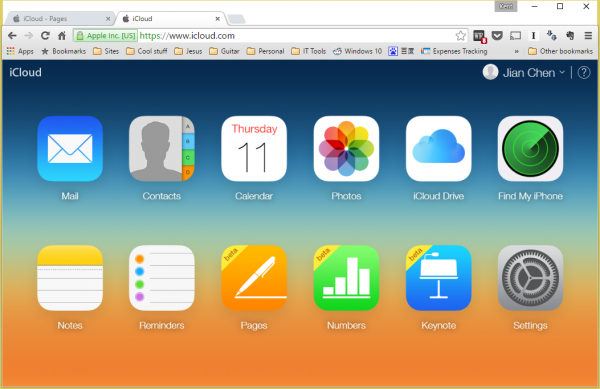Open the IT Tools bookmarks folder

click(x=309, y=51)
